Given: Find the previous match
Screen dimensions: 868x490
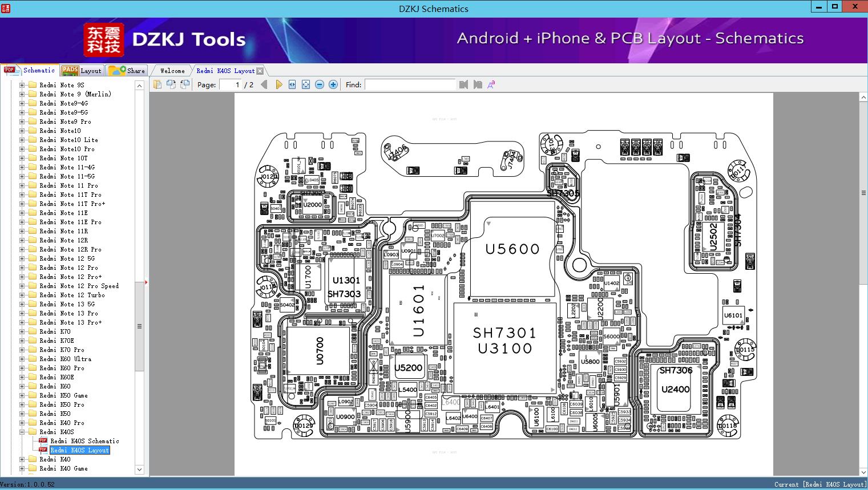Looking at the screenshot, I should tap(463, 84).
